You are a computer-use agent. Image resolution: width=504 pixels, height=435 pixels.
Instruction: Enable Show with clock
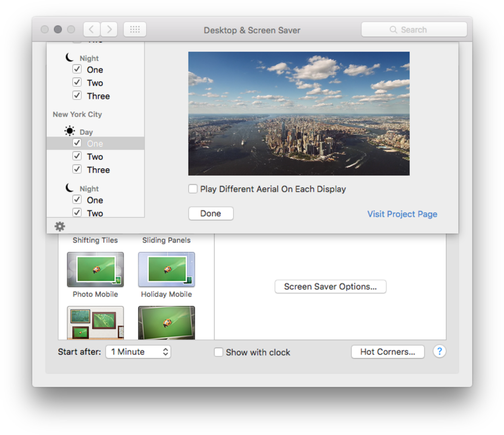[x=218, y=352]
